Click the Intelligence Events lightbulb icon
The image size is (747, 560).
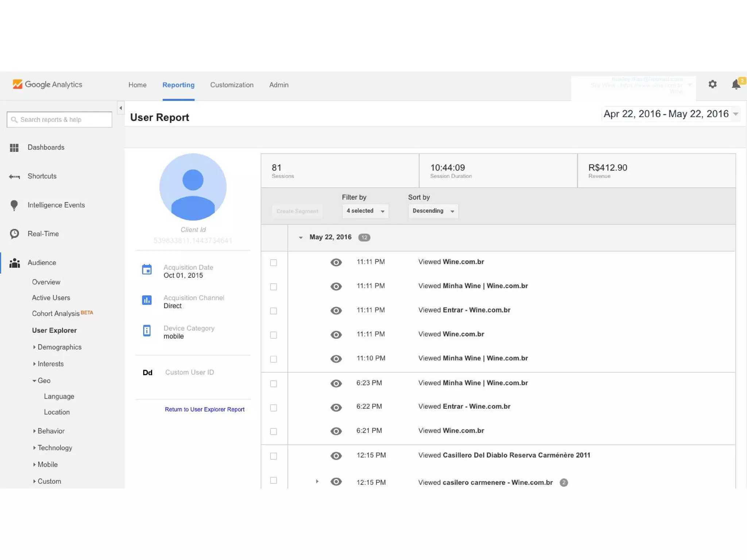[14, 205]
